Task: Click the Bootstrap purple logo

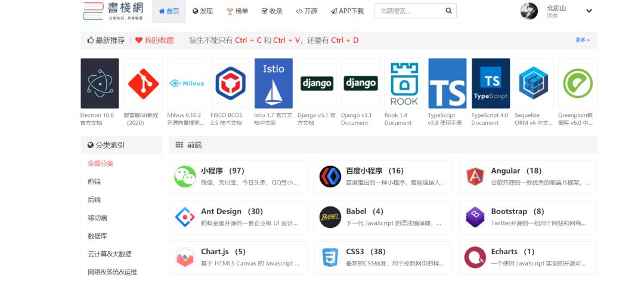Action: coord(475,217)
